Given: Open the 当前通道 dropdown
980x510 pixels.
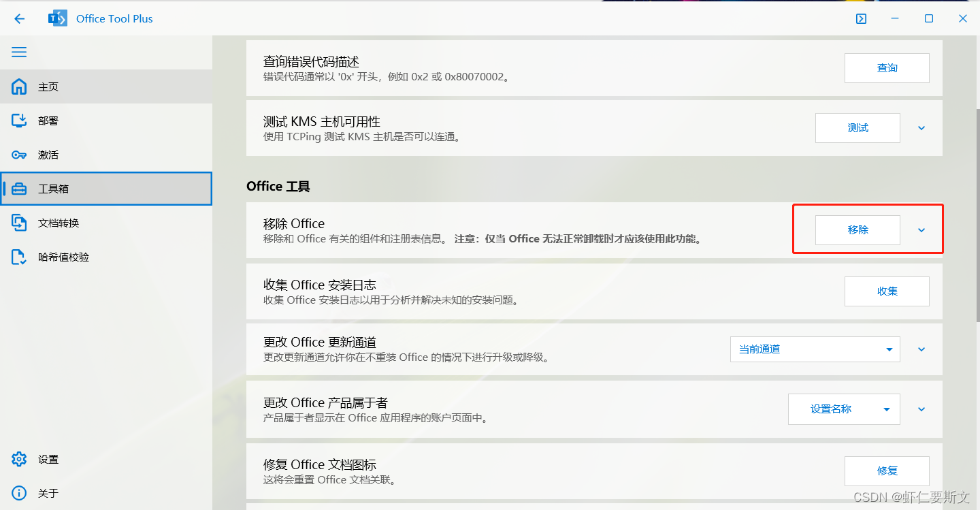Looking at the screenshot, I should click(x=815, y=349).
